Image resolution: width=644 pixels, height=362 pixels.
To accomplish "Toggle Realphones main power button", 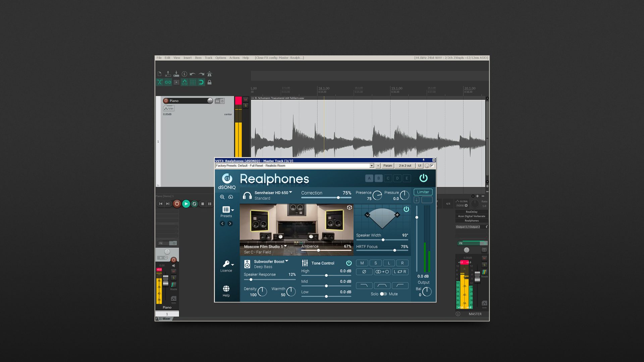I will tap(423, 178).
